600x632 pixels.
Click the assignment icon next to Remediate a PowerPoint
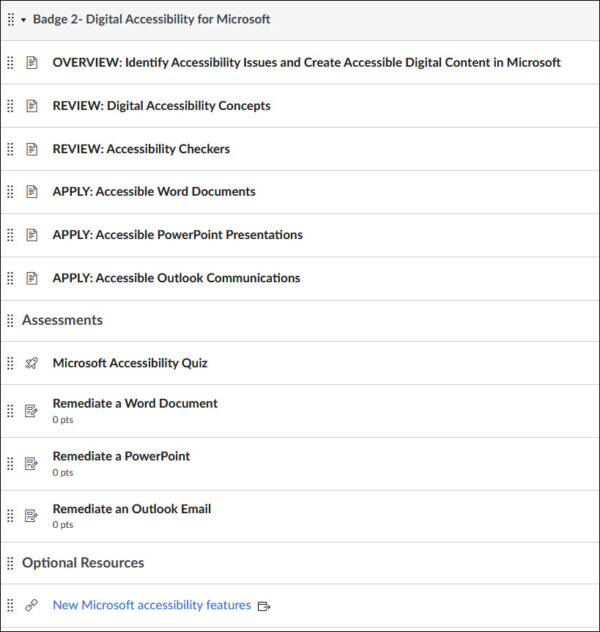(31, 464)
